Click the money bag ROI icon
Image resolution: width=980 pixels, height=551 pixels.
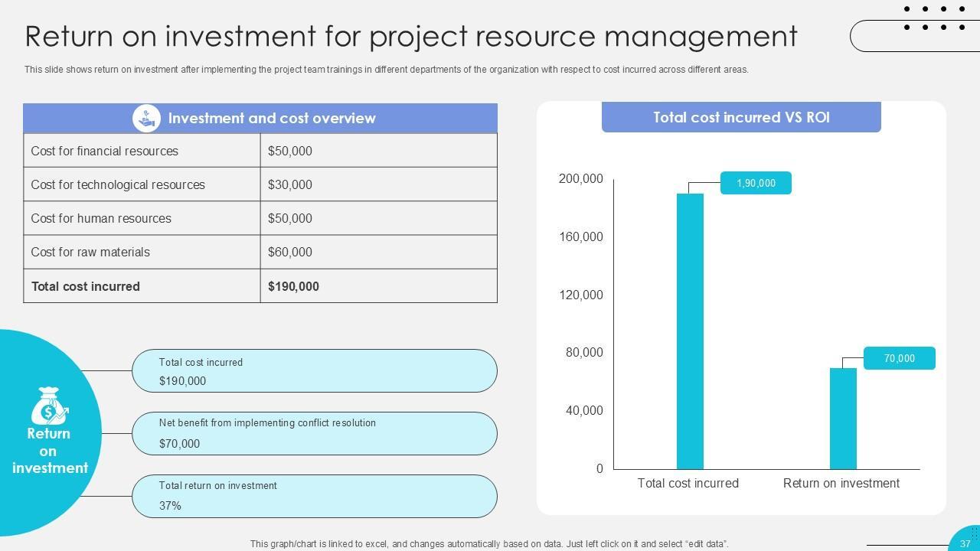[49, 406]
